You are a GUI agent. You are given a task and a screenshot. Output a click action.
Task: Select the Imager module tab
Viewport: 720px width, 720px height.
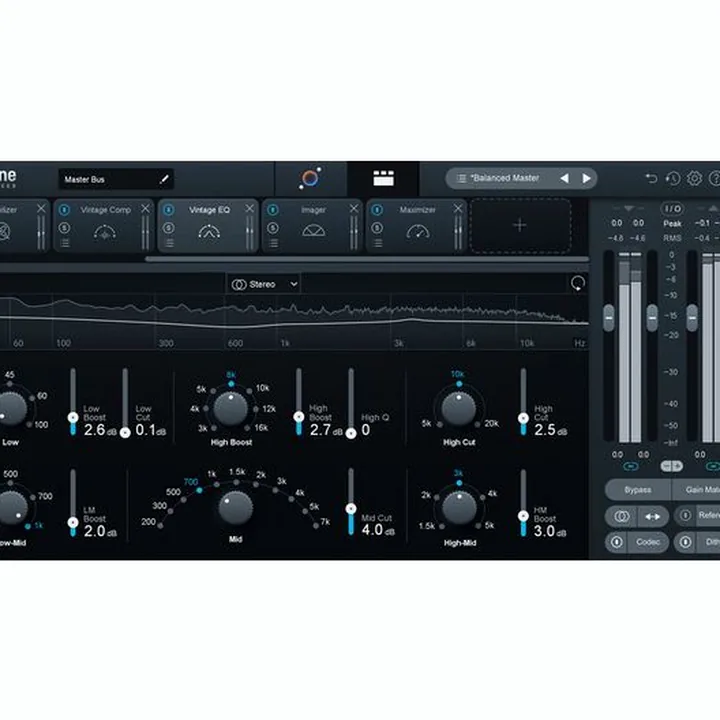click(x=313, y=225)
